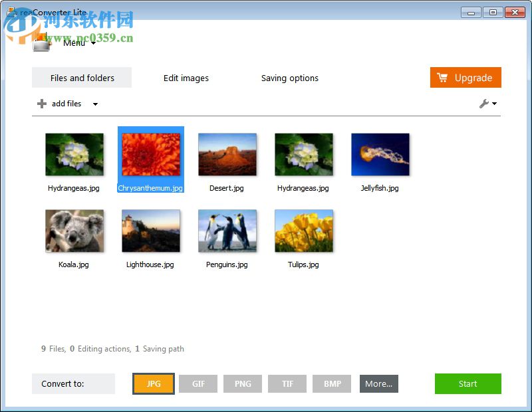Select the JPG output format
This screenshot has height=412, width=532.
coord(154,383)
